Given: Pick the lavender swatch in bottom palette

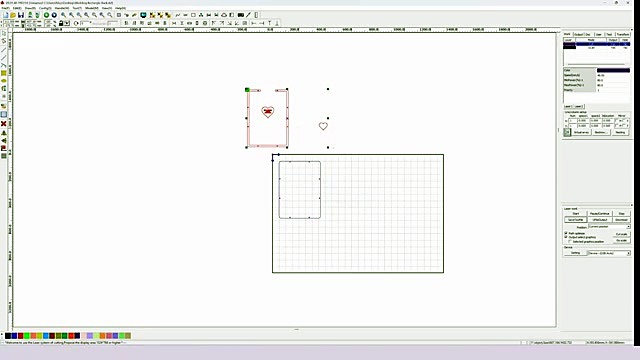Looking at the screenshot, I should [90, 336].
